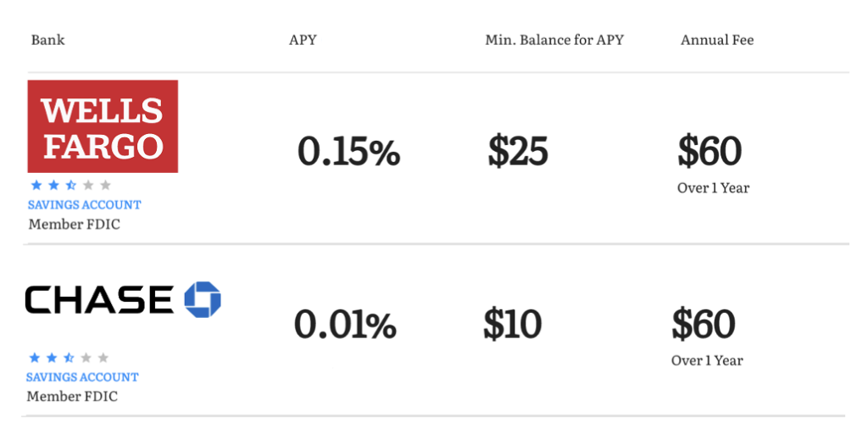Screen dimensions: 868x445
Task: Click the Annual Fee column header
Action: click(717, 40)
